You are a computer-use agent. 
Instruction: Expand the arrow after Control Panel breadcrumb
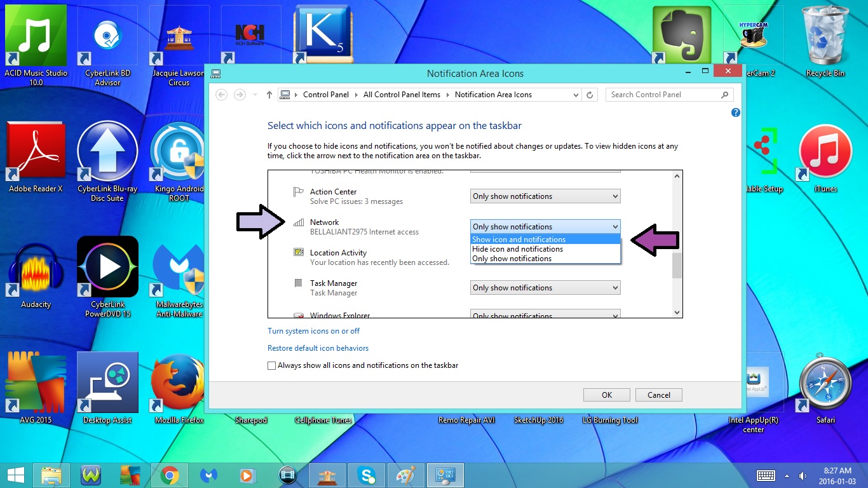point(356,95)
